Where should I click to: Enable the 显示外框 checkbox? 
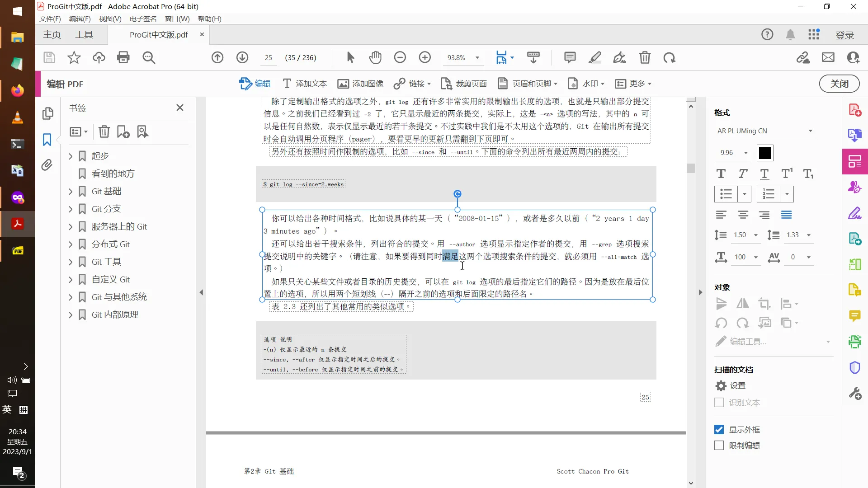tap(719, 429)
